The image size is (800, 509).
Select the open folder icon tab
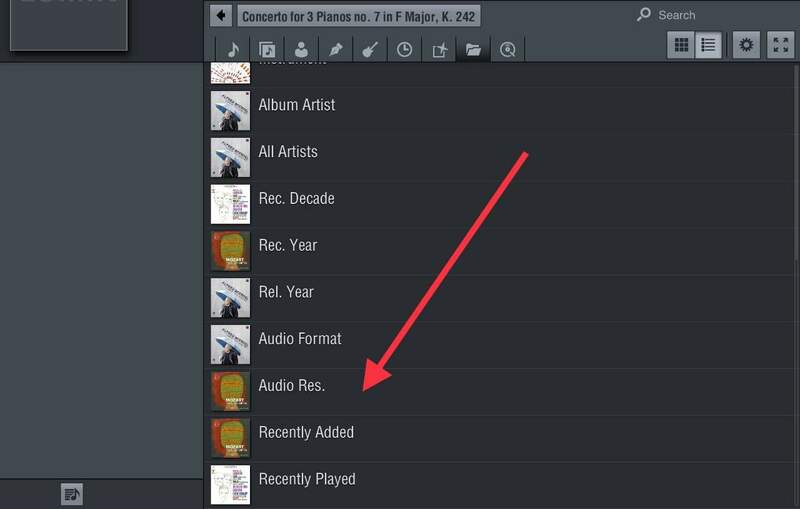[x=473, y=49]
